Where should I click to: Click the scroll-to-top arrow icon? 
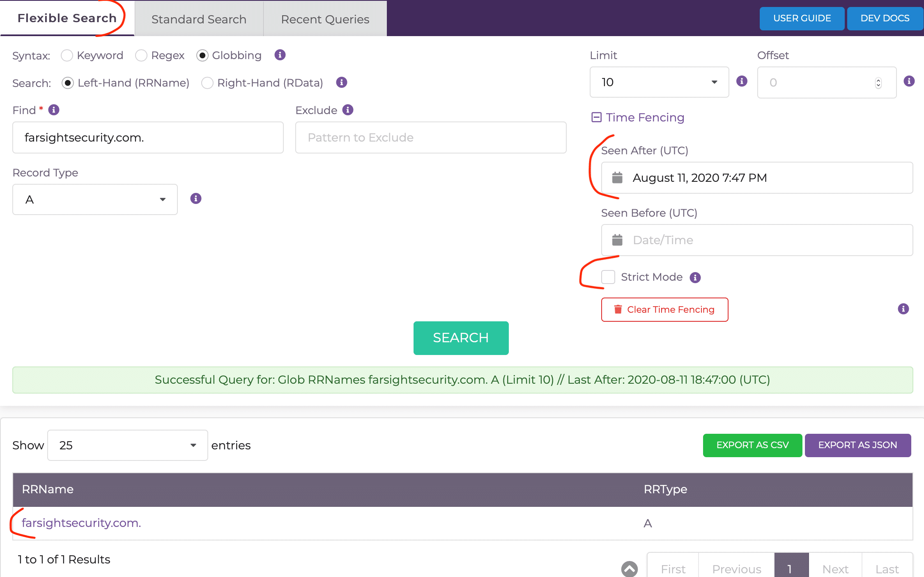630,569
